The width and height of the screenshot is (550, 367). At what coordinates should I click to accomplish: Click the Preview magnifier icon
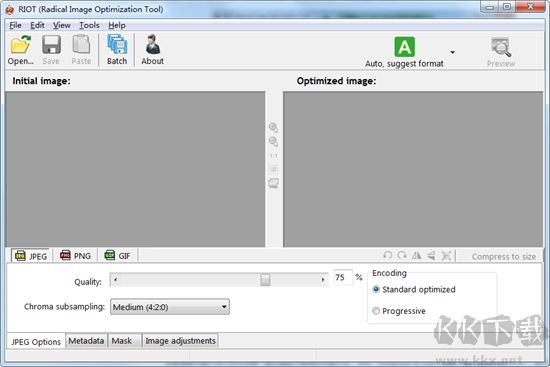click(501, 47)
